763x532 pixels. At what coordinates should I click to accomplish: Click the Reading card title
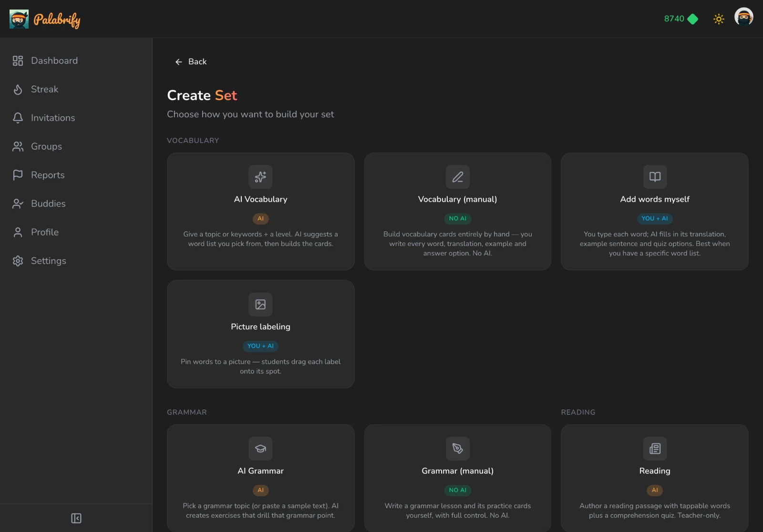(655, 471)
